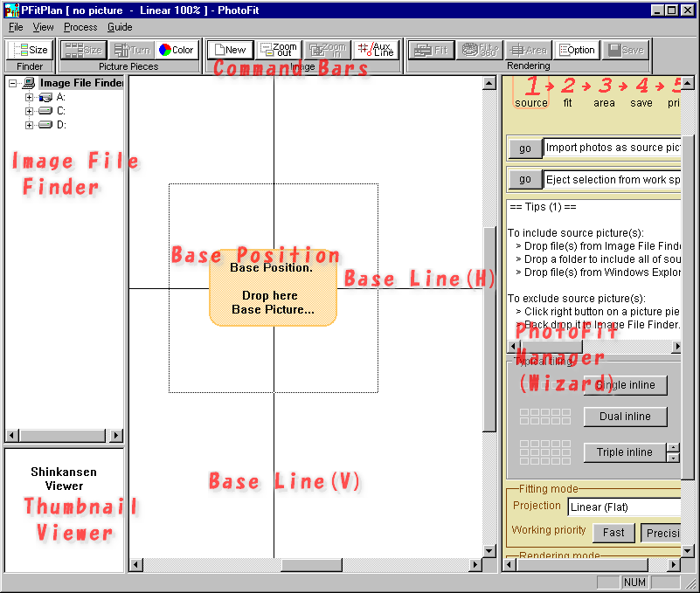Open the rendering Option button
Screen dimensions: 700x593
pyautogui.click(x=578, y=50)
